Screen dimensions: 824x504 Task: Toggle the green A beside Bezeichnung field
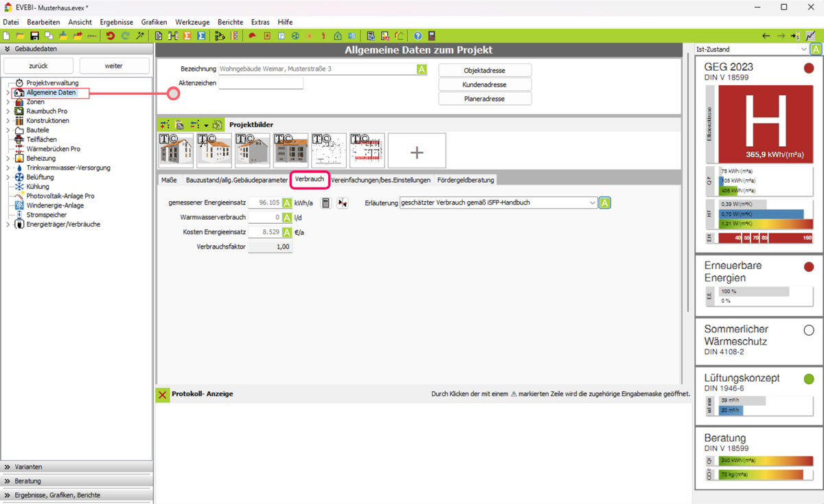tap(422, 69)
